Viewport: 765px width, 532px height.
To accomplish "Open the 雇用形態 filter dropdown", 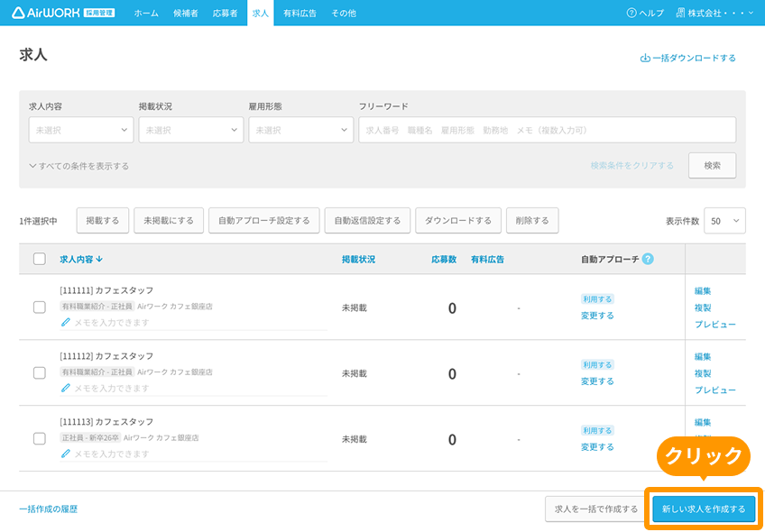I will coord(301,130).
